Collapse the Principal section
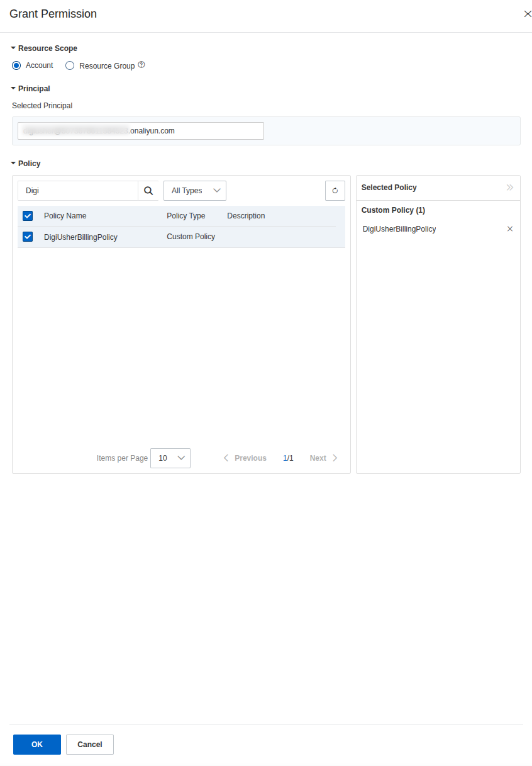This screenshot has width=532, height=766. coord(13,88)
